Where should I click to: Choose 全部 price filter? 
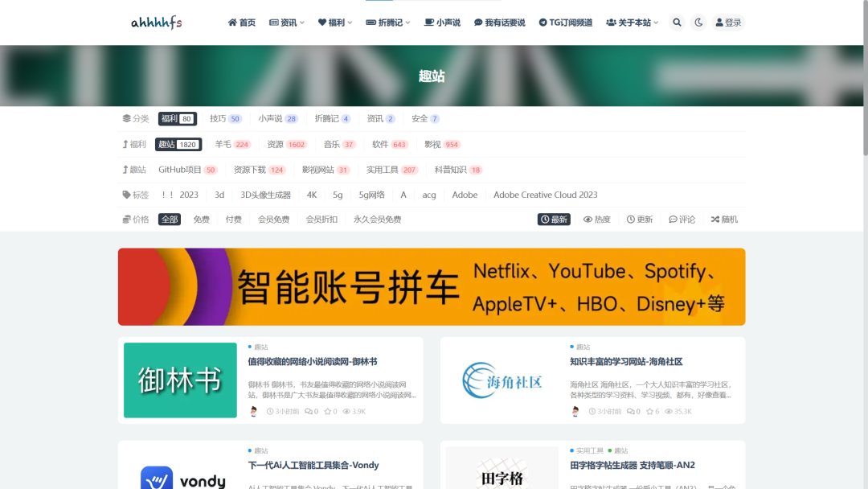tap(170, 220)
